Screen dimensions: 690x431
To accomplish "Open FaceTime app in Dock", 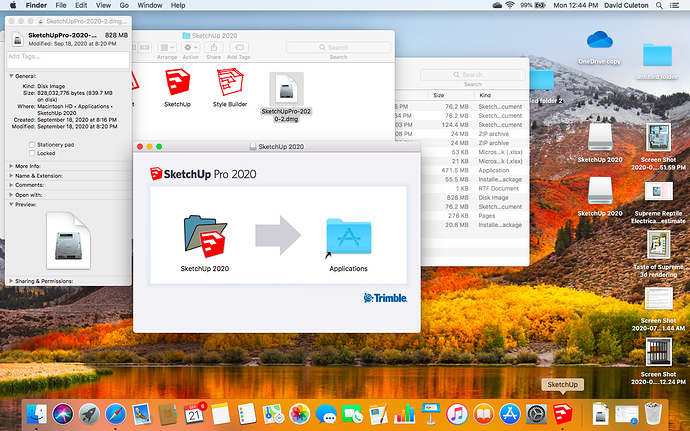I will click(x=352, y=414).
